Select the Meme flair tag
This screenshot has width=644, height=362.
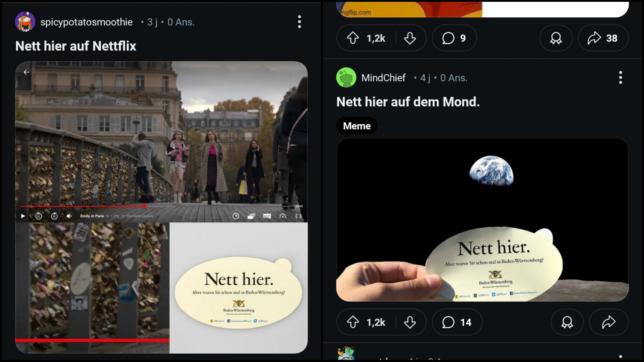(x=357, y=126)
